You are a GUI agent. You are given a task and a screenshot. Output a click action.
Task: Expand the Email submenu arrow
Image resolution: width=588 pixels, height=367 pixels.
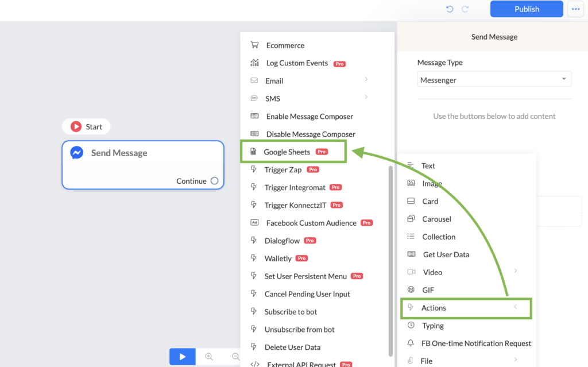[366, 79]
